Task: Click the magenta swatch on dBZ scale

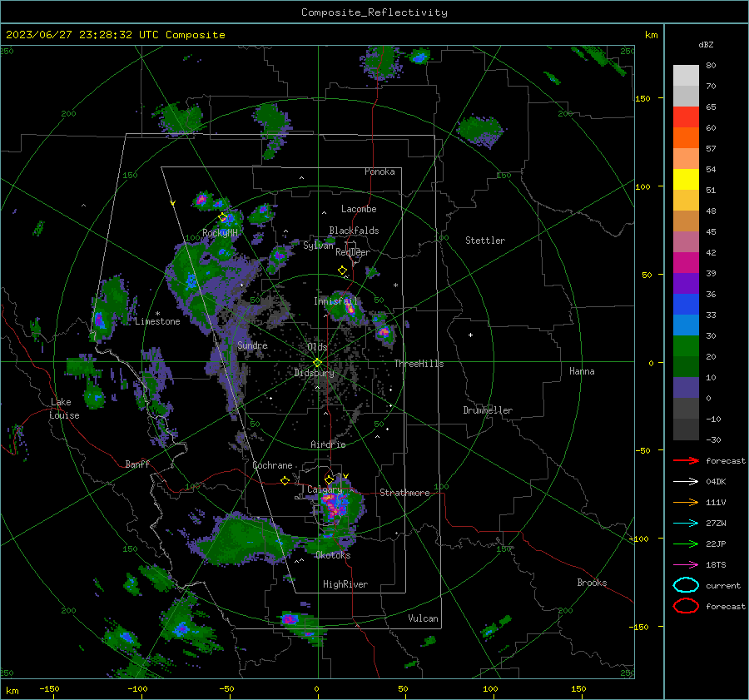Action: click(686, 263)
